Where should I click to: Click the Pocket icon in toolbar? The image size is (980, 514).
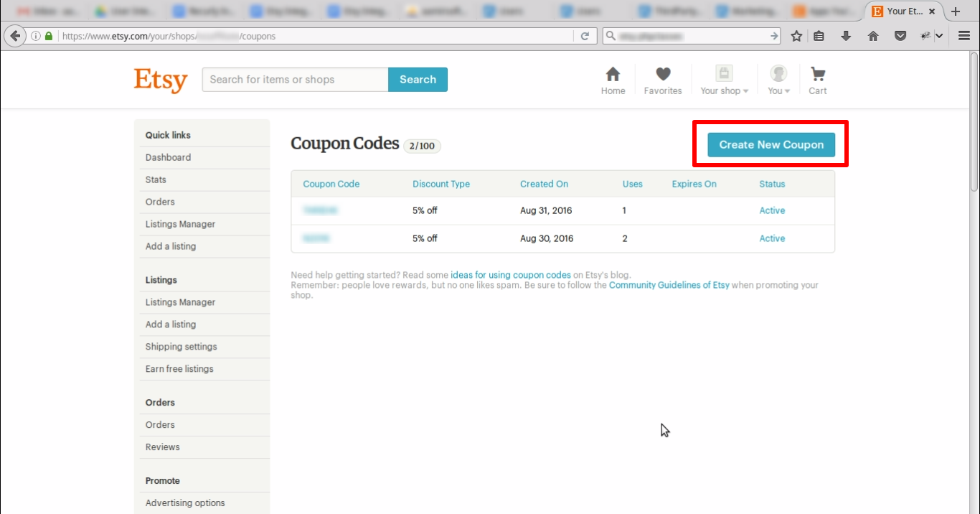(x=900, y=36)
